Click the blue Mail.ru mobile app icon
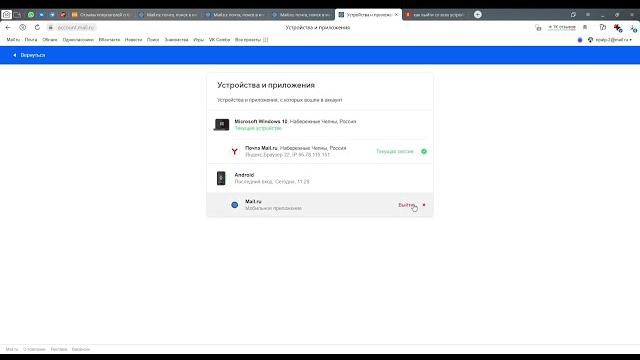The width and height of the screenshot is (640, 360). click(234, 205)
